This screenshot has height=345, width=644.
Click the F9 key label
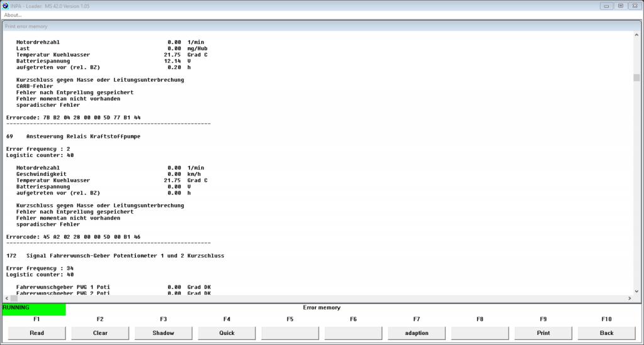pos(543,319)
